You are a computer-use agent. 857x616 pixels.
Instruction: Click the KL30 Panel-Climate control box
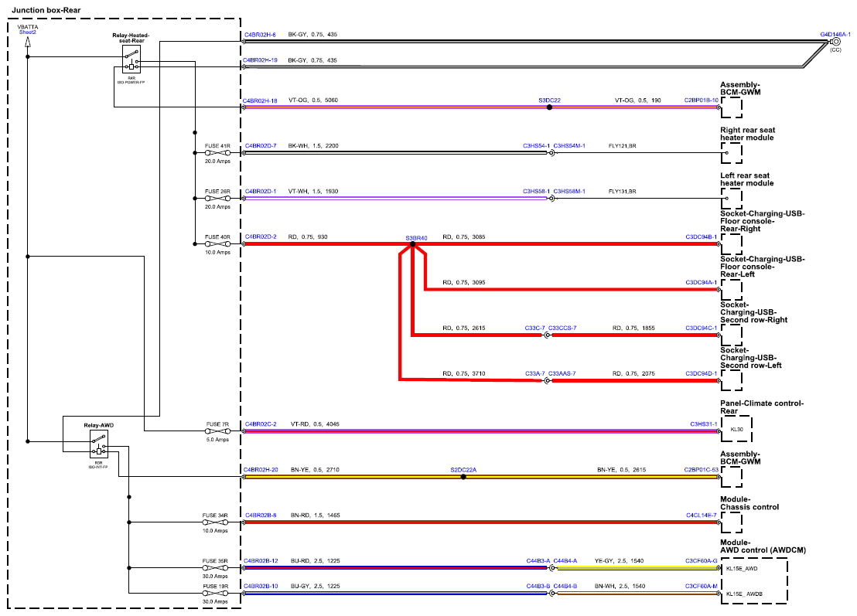[x=736, y=429]
